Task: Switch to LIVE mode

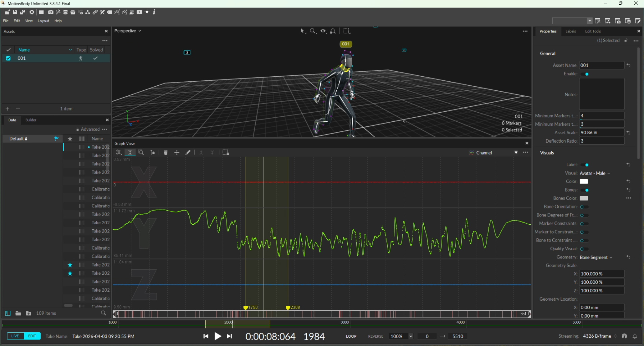Action: click(15, 336)
